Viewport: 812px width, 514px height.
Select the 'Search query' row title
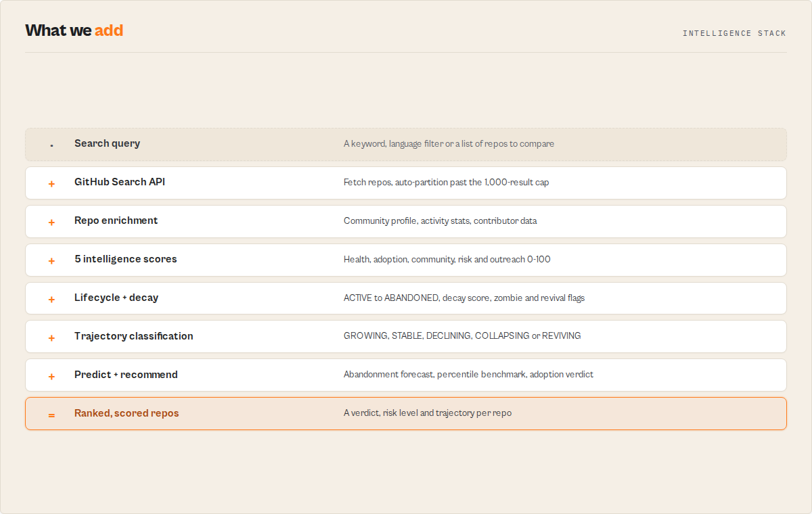click(107, 143)
